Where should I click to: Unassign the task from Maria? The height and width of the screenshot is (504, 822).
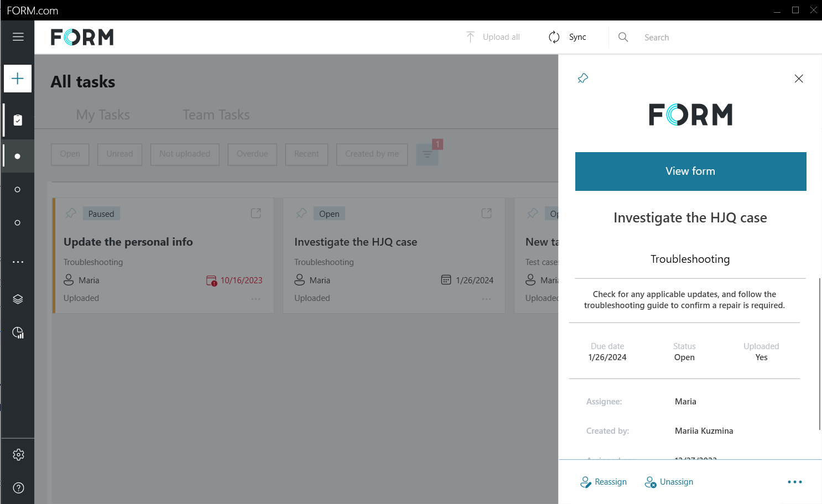click(x=669, y=482)
